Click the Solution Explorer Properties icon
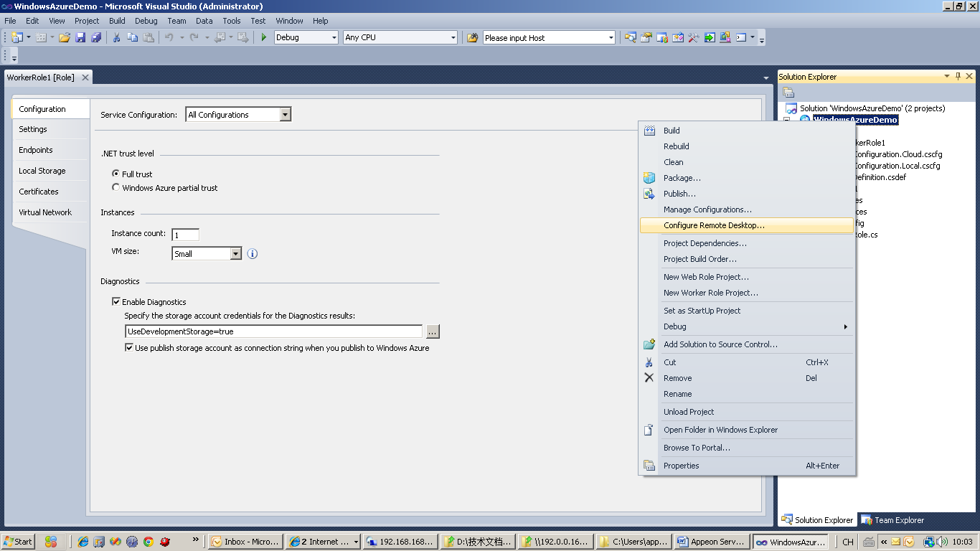The image size is (980, 551). coord(788,93)
